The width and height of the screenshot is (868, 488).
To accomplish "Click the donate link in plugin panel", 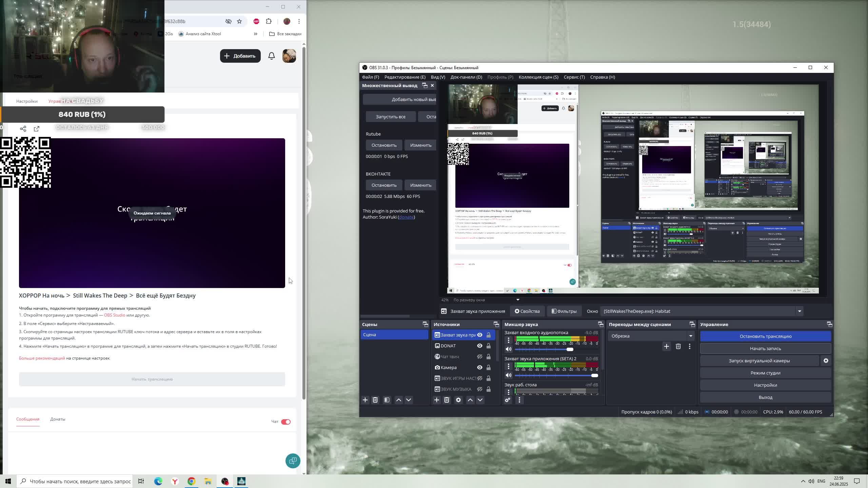I will (406, 217).
